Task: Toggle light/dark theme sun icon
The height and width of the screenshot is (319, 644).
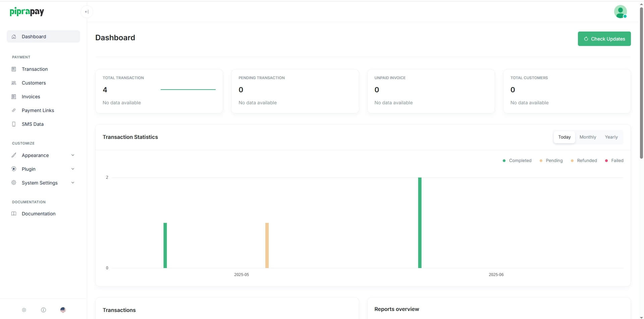Action: click(24, 310)
